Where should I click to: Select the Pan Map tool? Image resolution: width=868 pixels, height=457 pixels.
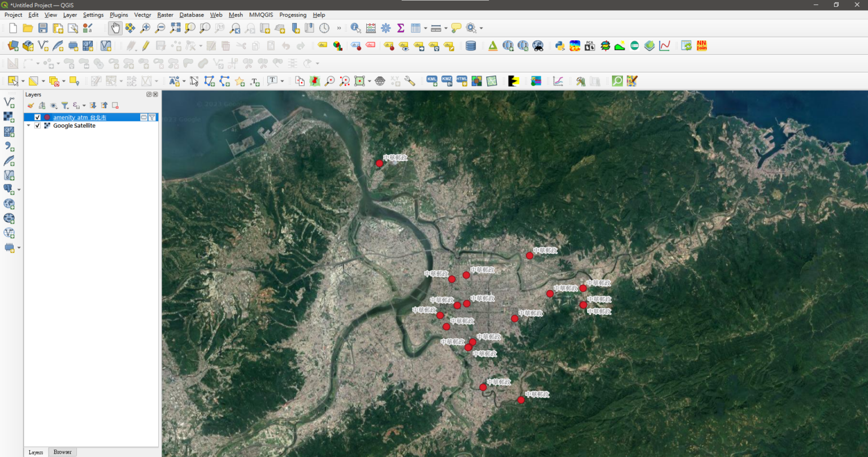click(x=115, y=28)
